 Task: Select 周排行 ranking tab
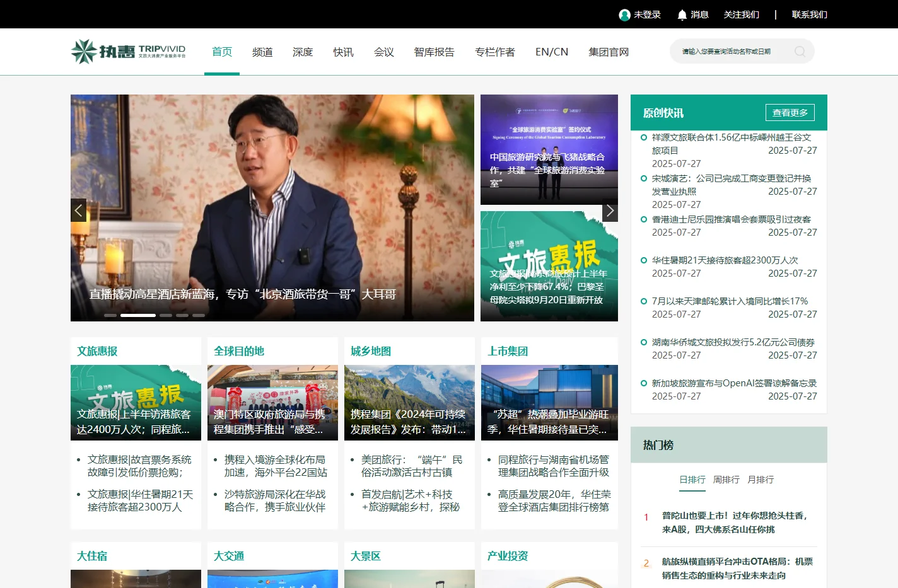pos(726,480)
